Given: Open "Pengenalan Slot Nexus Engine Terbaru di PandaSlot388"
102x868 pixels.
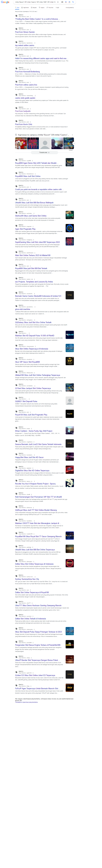Looking at the screenshot, I should tap(38, 645).
